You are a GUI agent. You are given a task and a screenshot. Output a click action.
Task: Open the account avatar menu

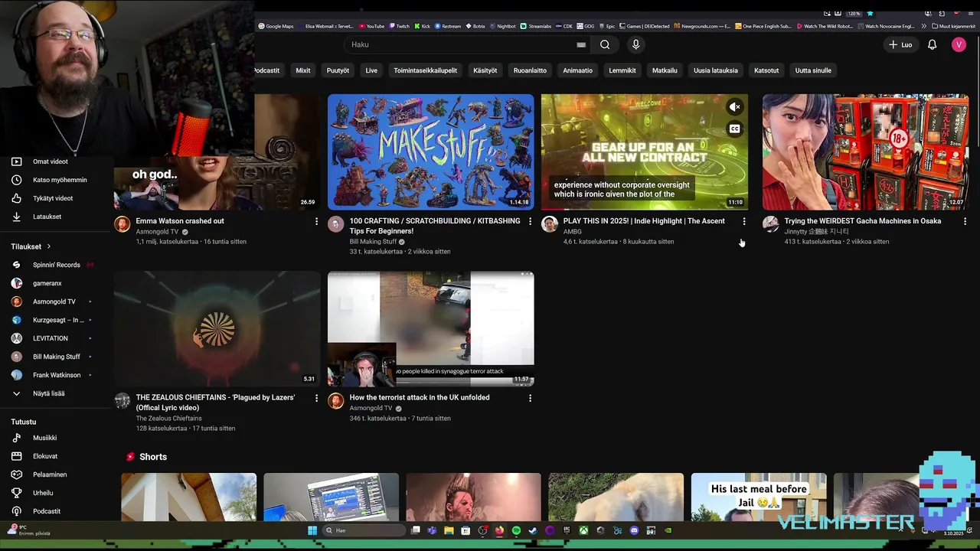959,44
